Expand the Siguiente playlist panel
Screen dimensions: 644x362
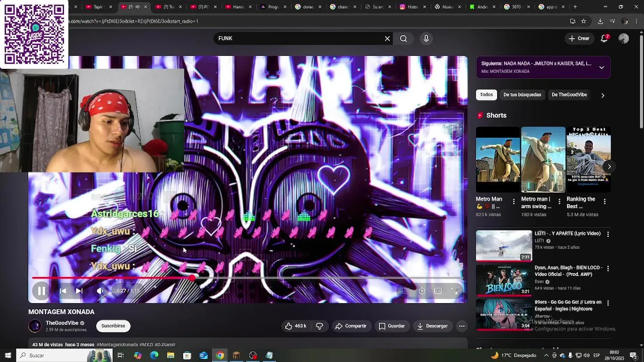[x=602, y=67]
